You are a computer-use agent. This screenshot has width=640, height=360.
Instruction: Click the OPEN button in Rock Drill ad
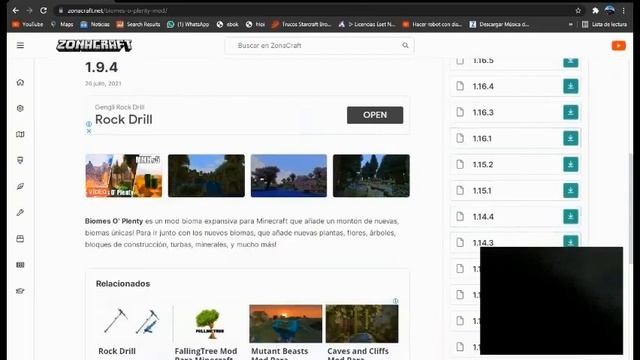pyautogui.click(x=375, y=115)
